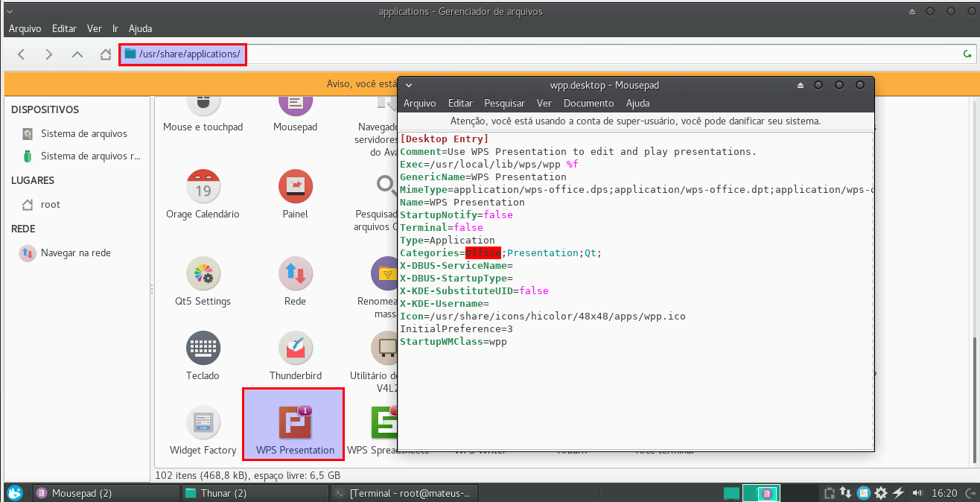Viewport: 980px width, 502px height.
Task: Open the power manager tray icon
Action: [x=898, y=493]
